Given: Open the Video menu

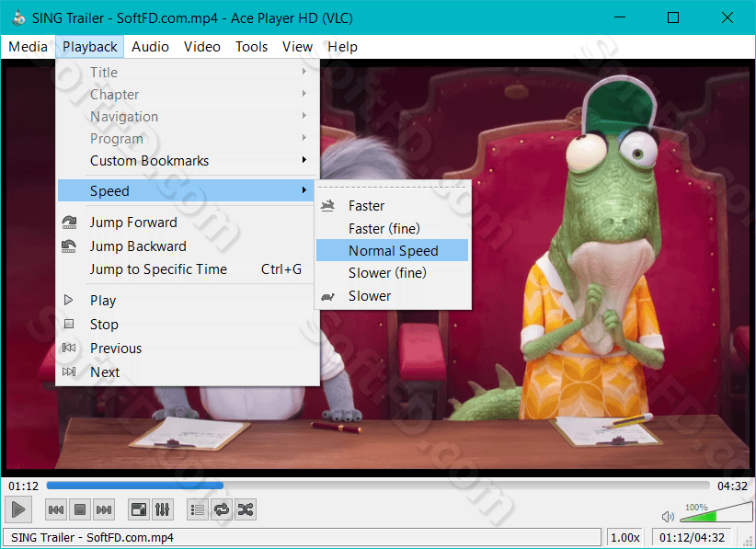Looking at the screenshot, I should tap(202, 47).
